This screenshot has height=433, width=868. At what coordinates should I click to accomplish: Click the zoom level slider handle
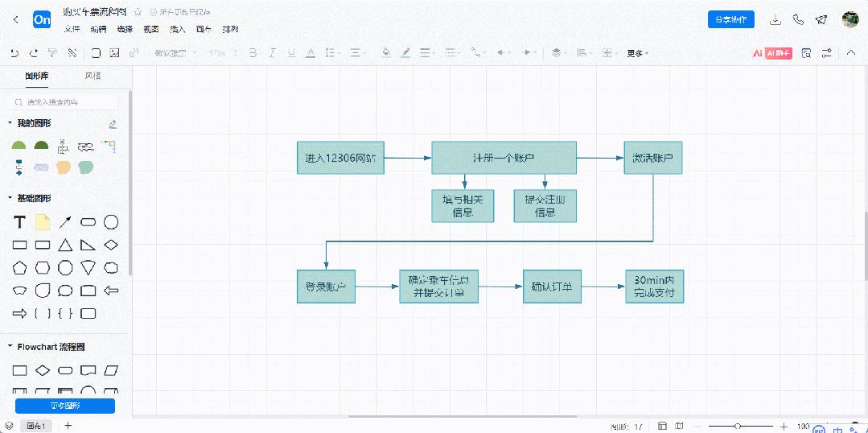(x=738, y=427)
